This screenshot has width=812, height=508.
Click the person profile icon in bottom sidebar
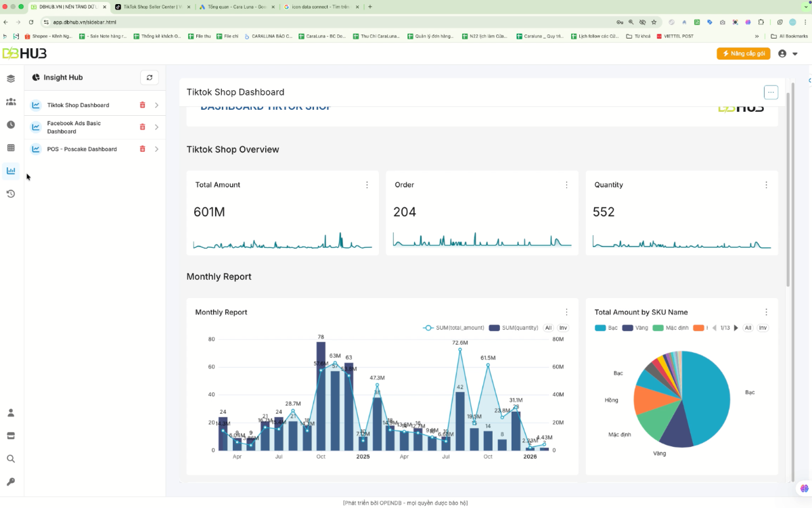tap(11, 412)
